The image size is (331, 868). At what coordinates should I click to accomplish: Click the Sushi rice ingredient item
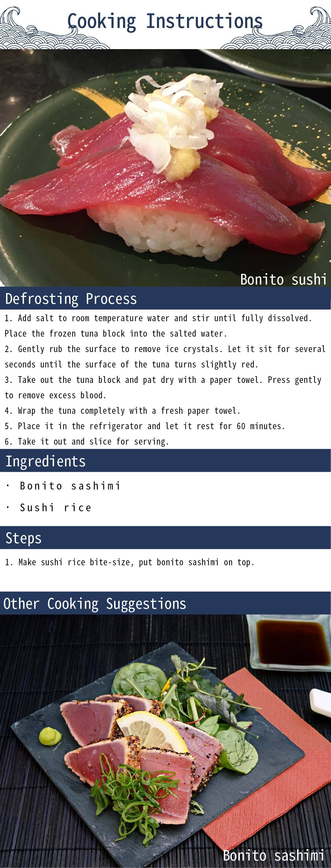pyautogui.click(x=49, y=508)
